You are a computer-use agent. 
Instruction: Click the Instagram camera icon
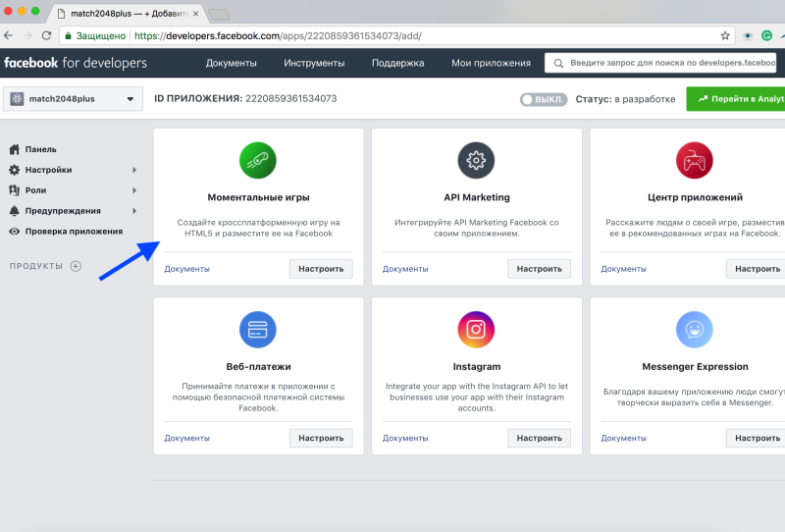tap(476, 330)
